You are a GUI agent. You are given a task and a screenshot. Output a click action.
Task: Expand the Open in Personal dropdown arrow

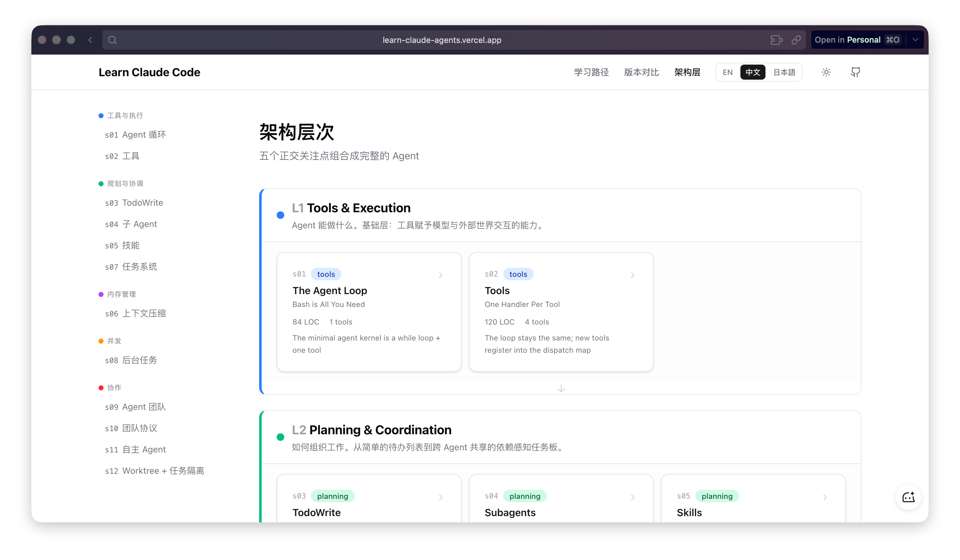point(915,40)
